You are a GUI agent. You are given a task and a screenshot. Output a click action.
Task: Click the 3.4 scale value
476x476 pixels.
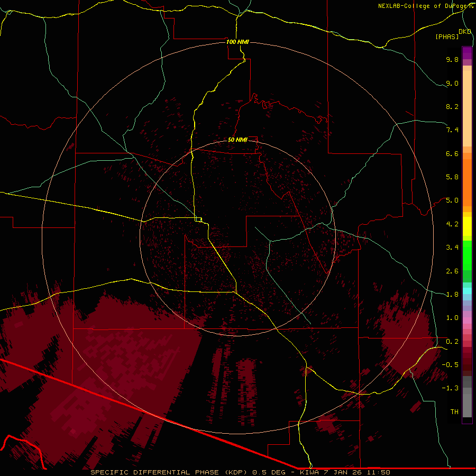(452, 248)
